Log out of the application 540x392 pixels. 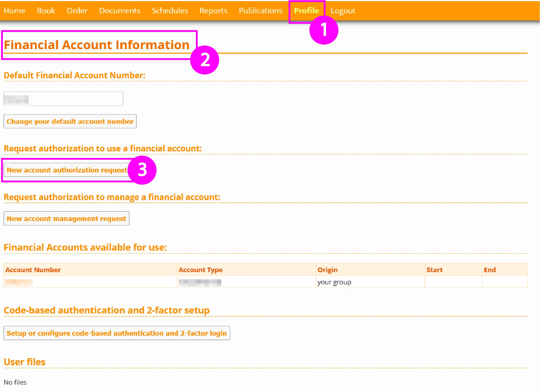tap(343, 10)
